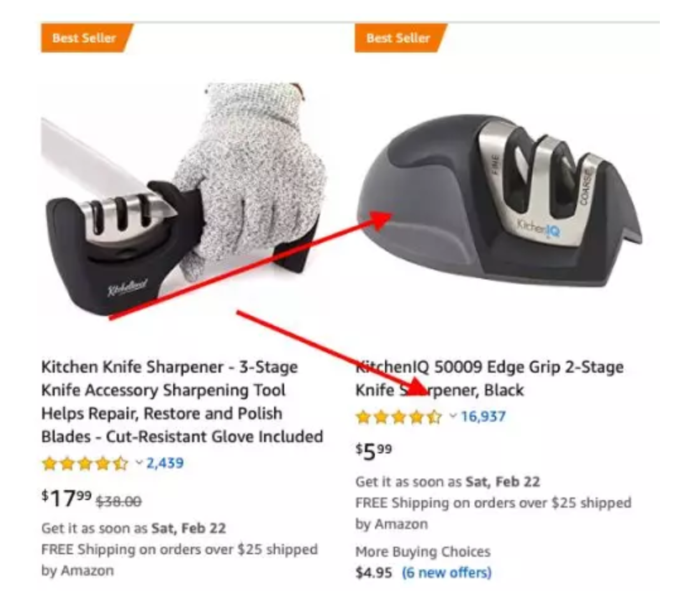Open KitchenIQ 50009 Edge Grip product title
This screenshot has height=616, width=675.
click(489, 379)
